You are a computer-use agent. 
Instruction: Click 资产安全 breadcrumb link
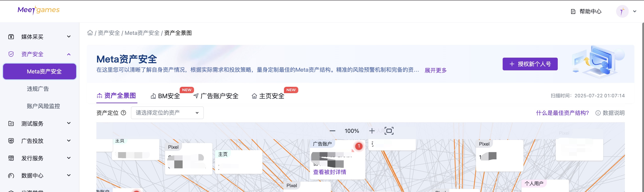tap(109, 33)
